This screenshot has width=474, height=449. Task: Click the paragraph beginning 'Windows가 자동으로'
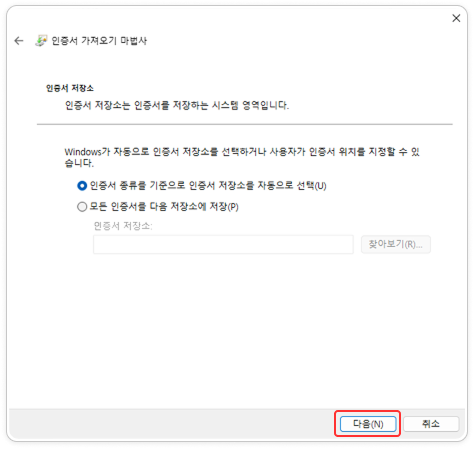pos(242,157)
